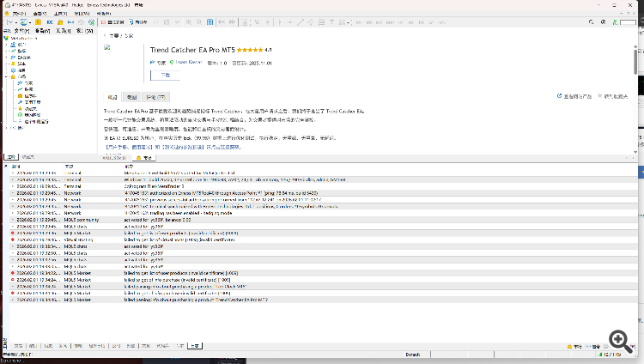
Task: Open the VPS cloud toolbar icon
Action: (81, 22)
